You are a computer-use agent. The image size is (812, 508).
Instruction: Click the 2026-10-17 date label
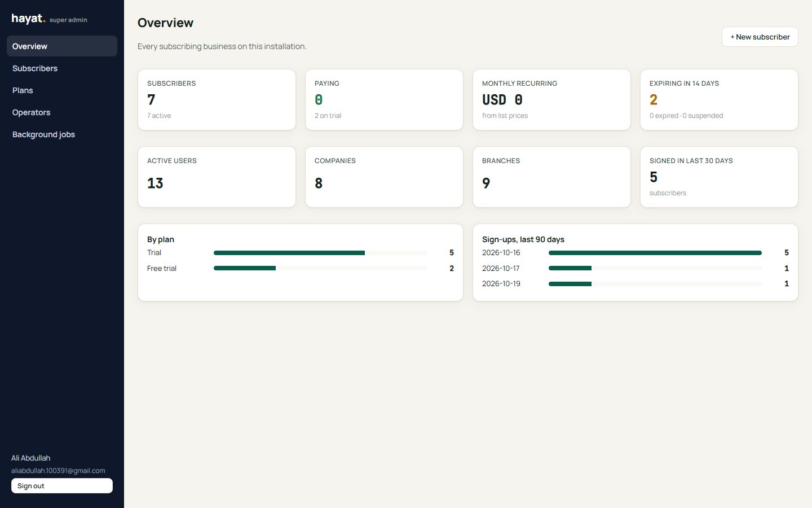click(501, 268)
